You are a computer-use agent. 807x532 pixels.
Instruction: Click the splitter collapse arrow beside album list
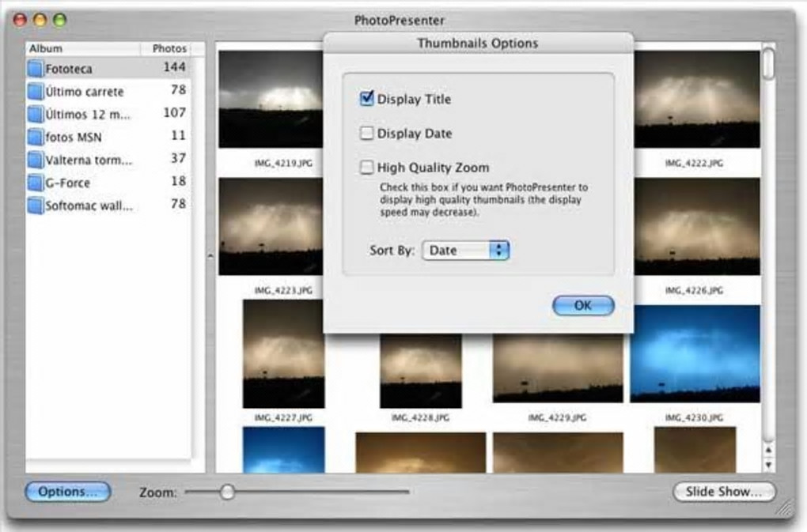(x=210, y=255)
